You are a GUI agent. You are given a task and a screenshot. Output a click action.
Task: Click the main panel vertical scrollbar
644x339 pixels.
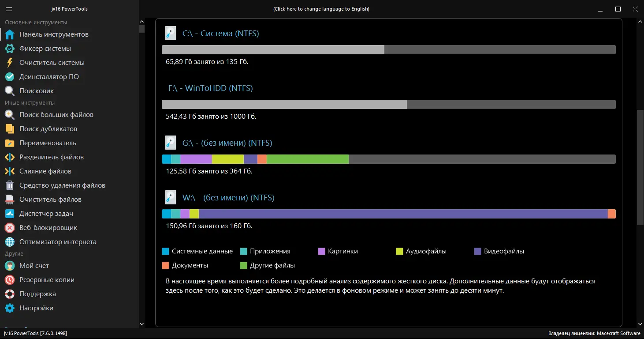click(640, 168)
